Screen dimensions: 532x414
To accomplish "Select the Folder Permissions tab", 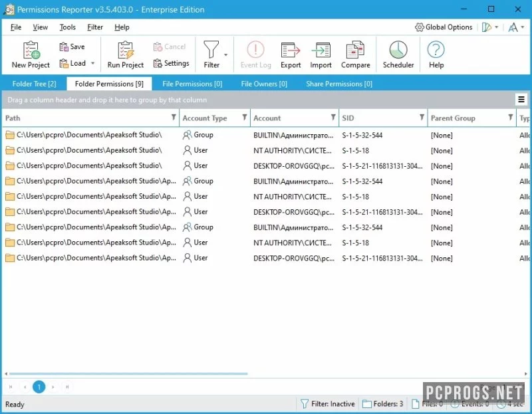I will [109, 84].
